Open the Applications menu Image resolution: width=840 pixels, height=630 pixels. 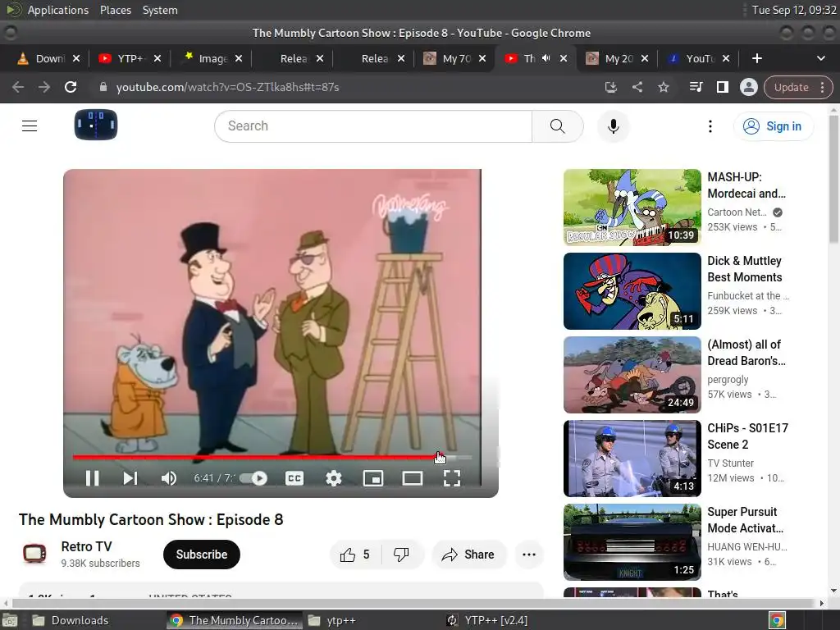pos(58,10)
